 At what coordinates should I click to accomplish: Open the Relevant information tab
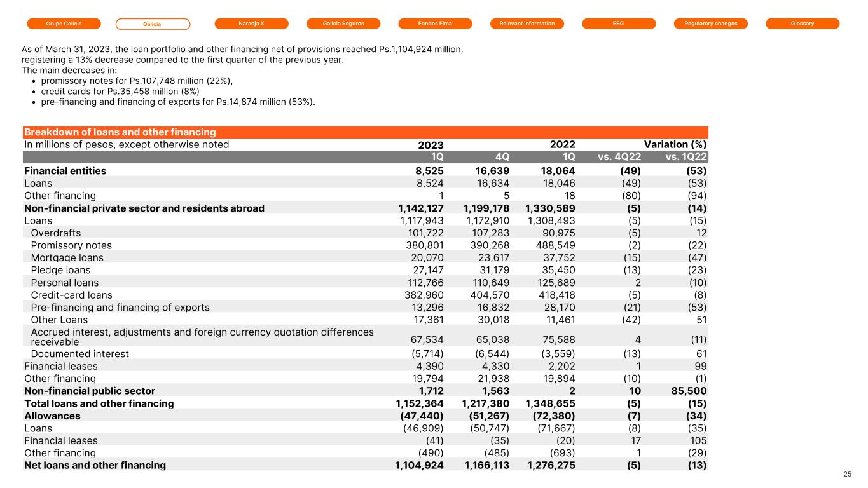[x=527, y=24]
